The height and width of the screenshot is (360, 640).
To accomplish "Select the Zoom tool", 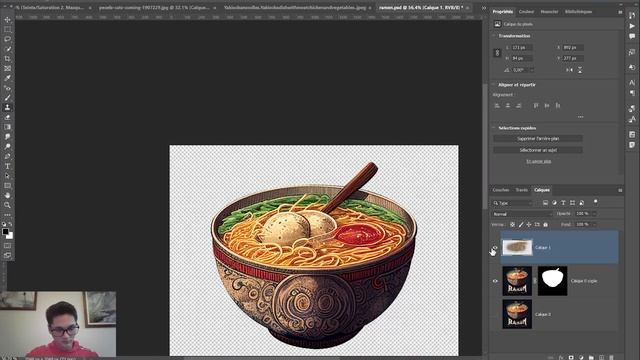I will [7, 205].
